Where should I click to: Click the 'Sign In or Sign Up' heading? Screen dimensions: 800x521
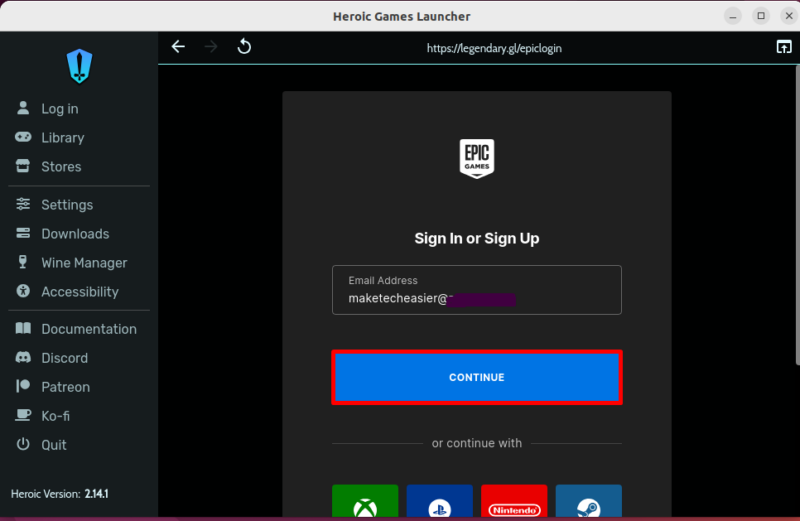tap(477, 238)
